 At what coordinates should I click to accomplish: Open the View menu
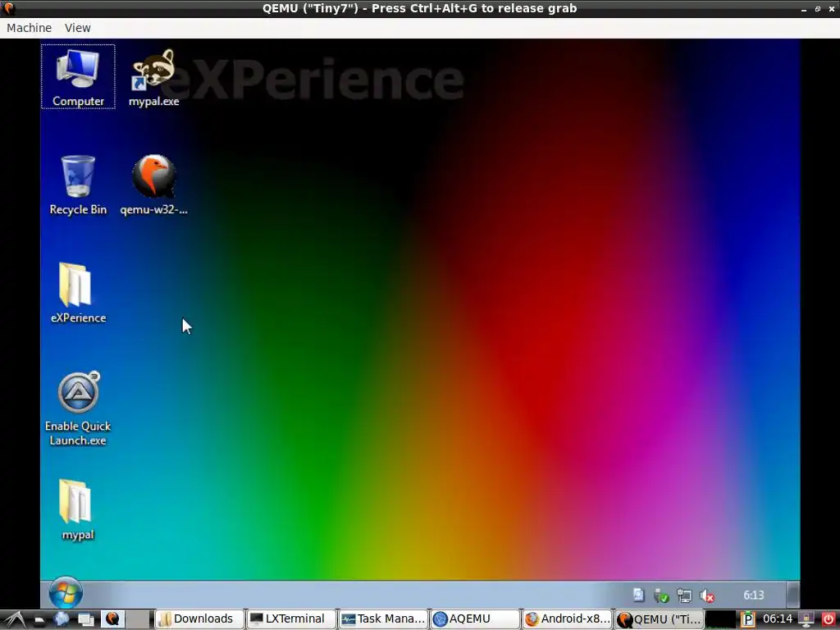78,28
